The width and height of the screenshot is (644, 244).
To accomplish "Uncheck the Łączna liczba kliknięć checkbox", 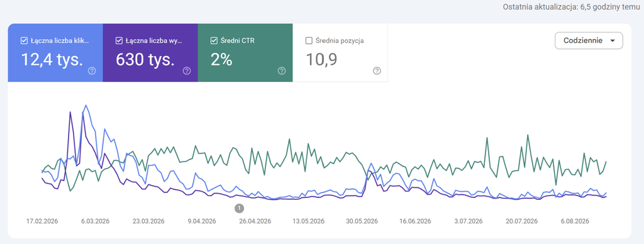I will tap(24, 41).
